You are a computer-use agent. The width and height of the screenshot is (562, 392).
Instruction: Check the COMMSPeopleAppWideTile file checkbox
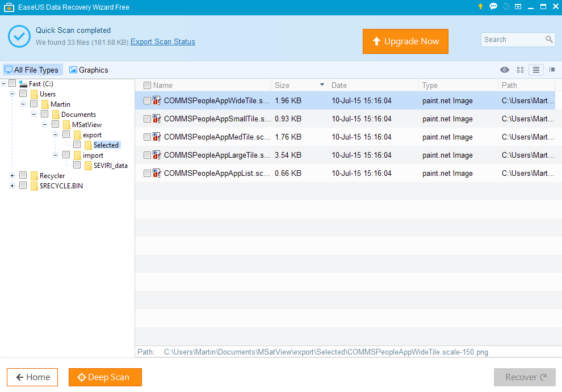147,100
